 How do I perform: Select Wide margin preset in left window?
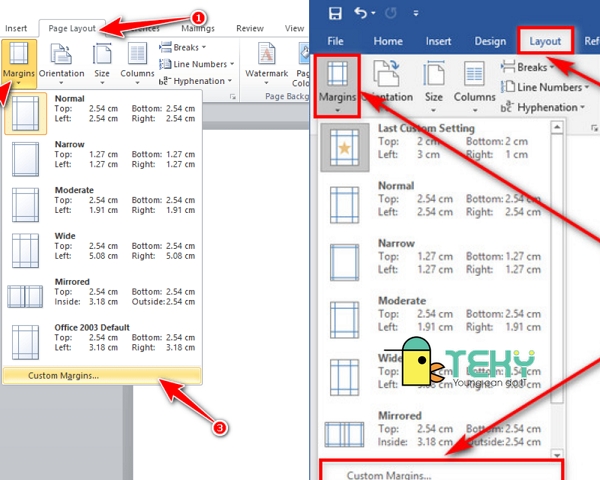click(102, 250)
